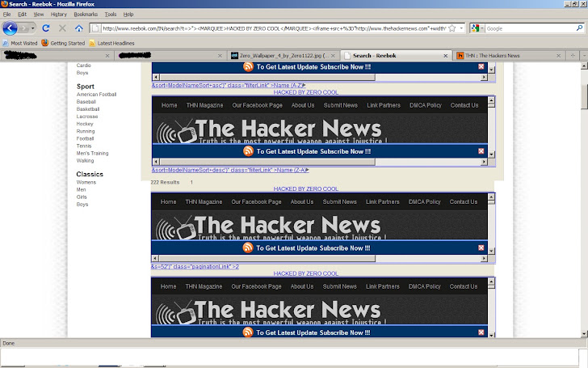Image resolution: width=588 pixels, height=368 pixels.
Task: Open the URL bar history dropdown
Action: (x=461, y=28)
